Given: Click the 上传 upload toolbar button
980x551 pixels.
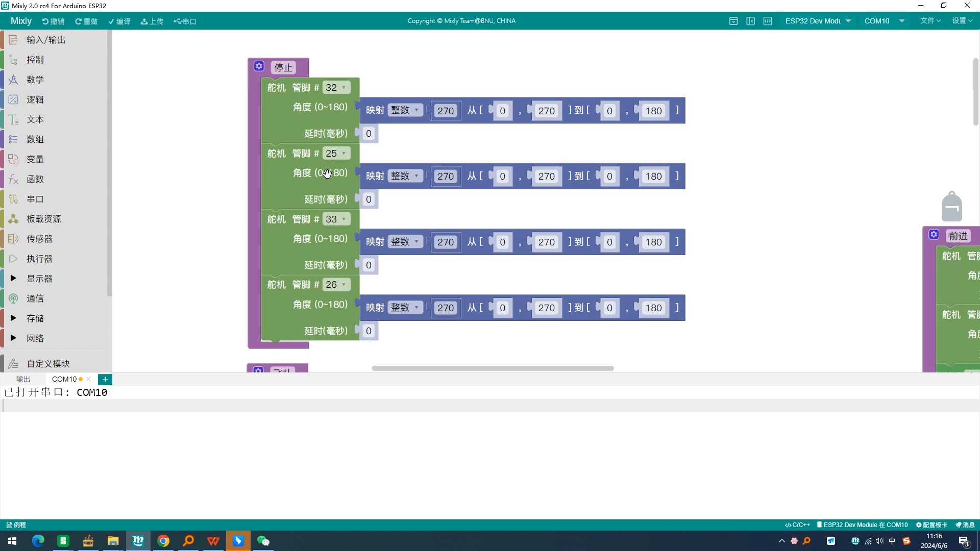Looking at the screenshot, I should coord(152,21).
